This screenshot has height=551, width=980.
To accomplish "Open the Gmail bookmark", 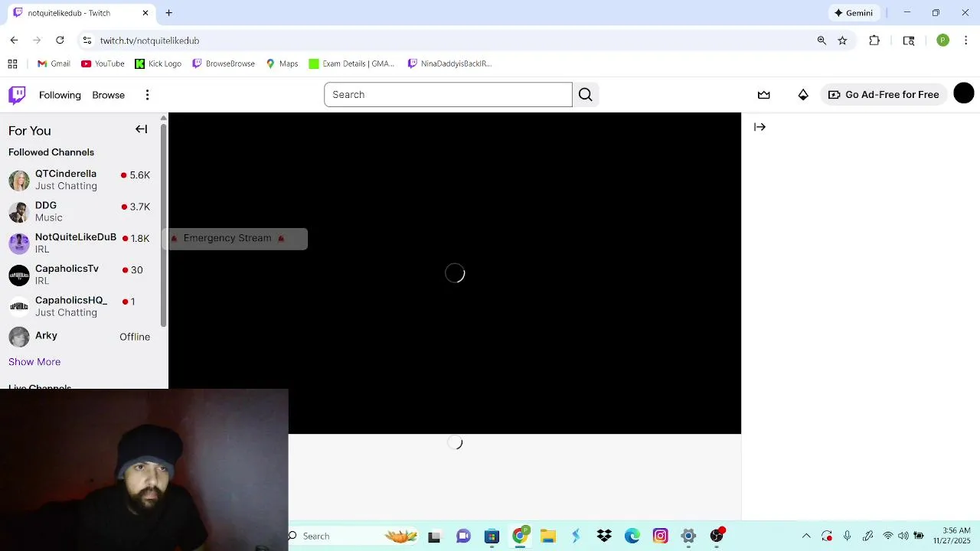I will point(54,64).
